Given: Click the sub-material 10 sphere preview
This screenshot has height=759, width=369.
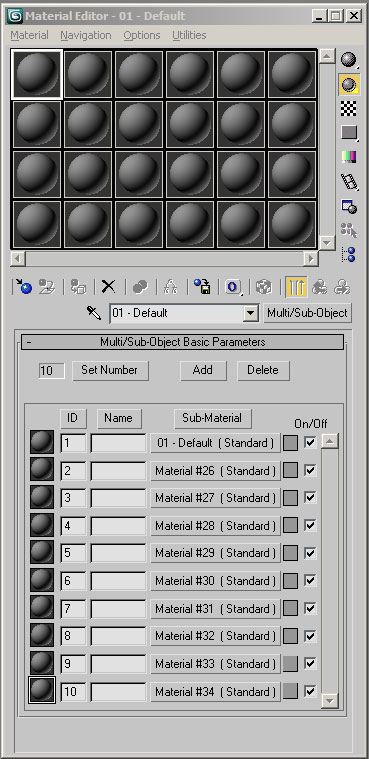Looking at the screenshot, I should [42, 691].
